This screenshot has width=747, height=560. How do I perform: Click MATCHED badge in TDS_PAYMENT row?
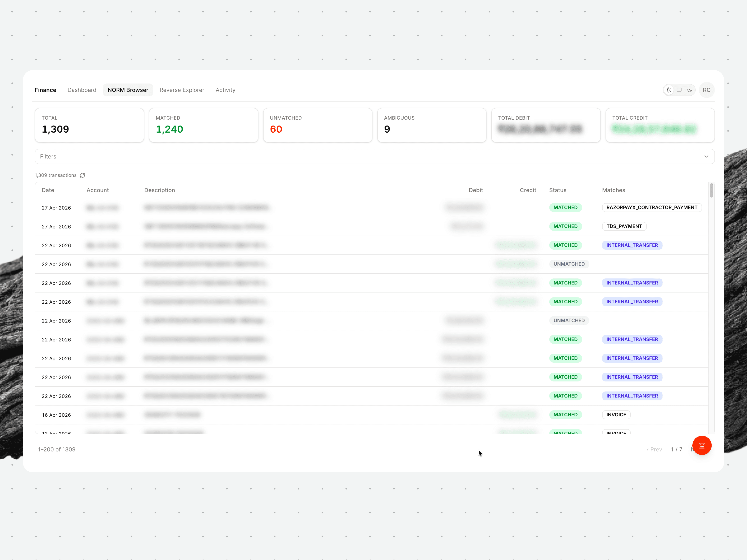565,226
